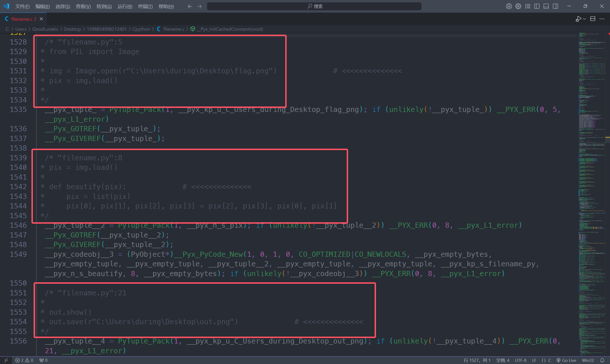Click the C: drive breadcrumb
610x364 pixels.
click(x=8, y=29)
